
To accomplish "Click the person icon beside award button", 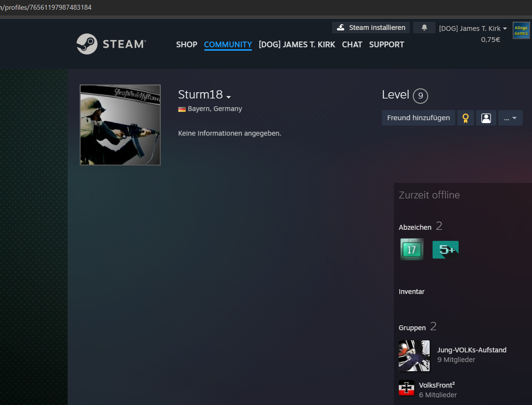I will (x=486, y=118).
